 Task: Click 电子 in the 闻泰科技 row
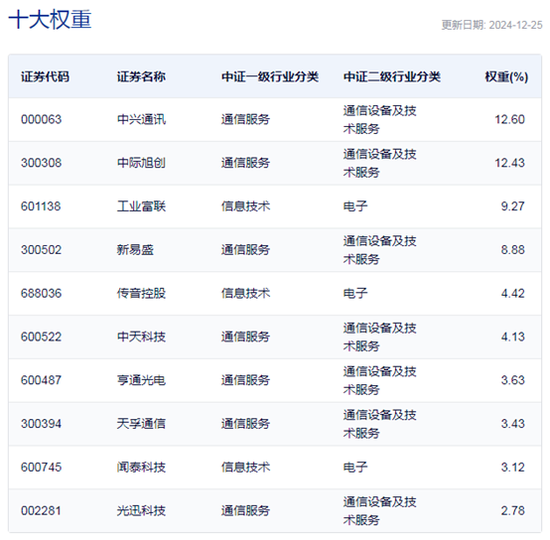point(355,467)
